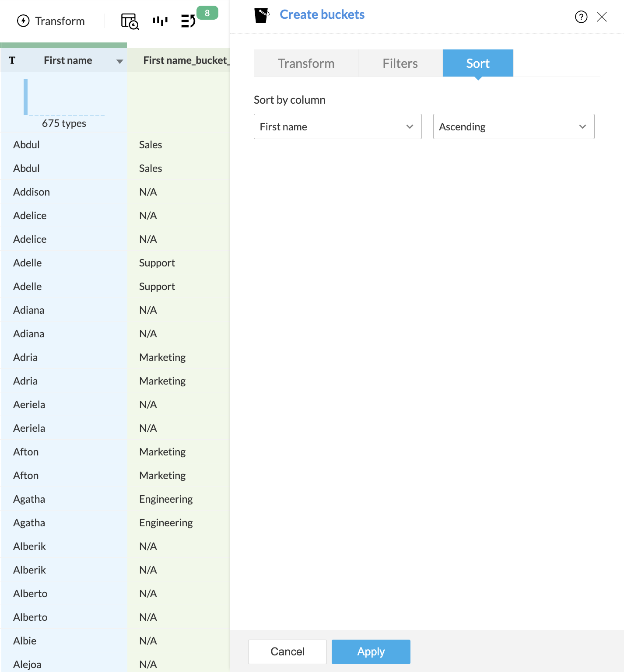The image size is (624, 672).
Task: Close the Create buckets panel
Action: tap(602, 17)
